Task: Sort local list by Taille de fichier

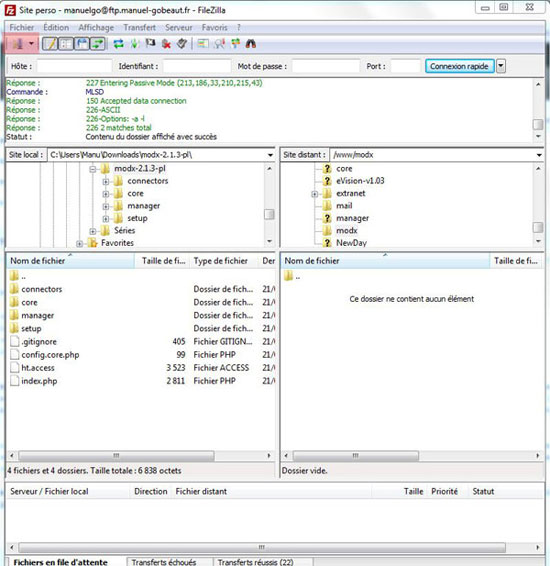Action: [162, 261]
